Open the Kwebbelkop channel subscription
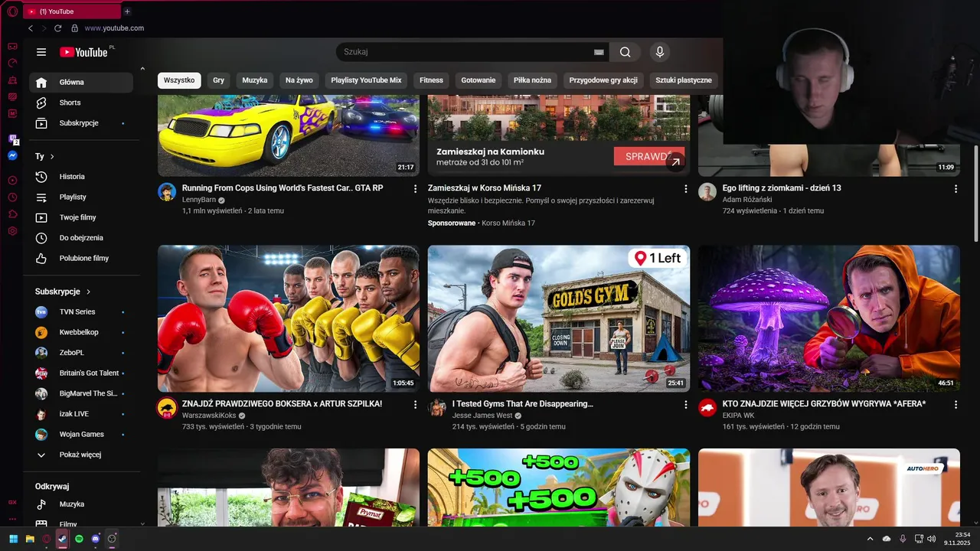The height and width of the screenshot is (551, 980). click(81, 332)
